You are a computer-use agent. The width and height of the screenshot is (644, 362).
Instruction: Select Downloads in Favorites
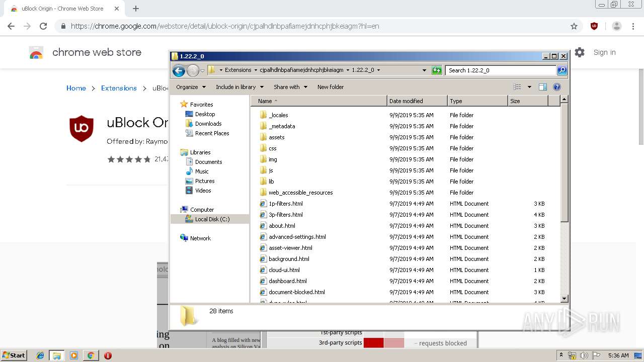click(208, 124)
